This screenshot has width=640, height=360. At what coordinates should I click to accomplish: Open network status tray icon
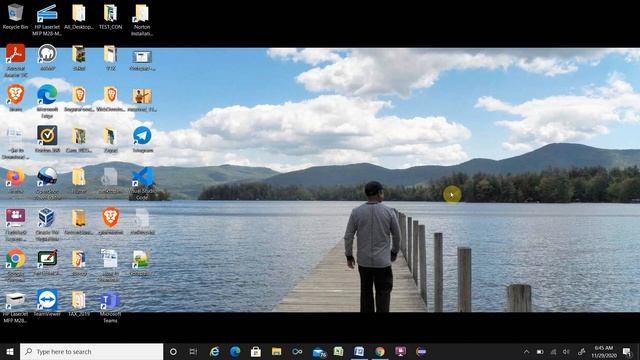pyautogui.click(x=553, y=352)
